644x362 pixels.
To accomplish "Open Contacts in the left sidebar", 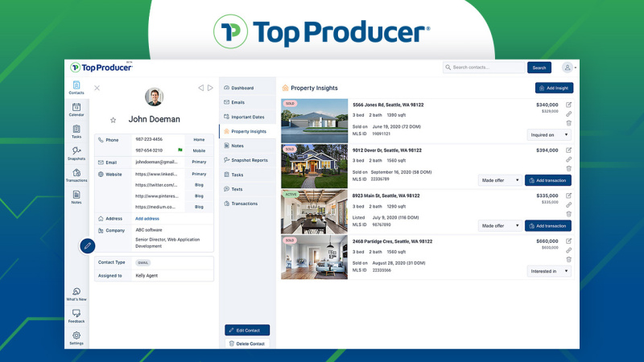I will tap(76, 88).
